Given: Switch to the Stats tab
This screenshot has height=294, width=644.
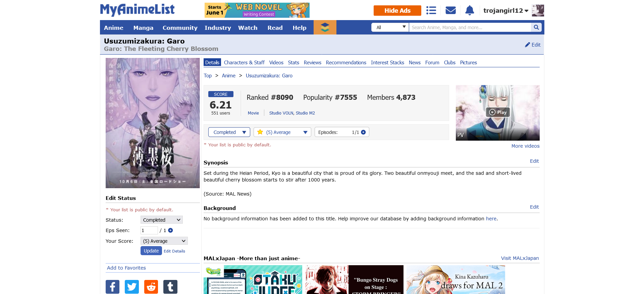Looking at the screenshot, I should [x=293, y=63].
